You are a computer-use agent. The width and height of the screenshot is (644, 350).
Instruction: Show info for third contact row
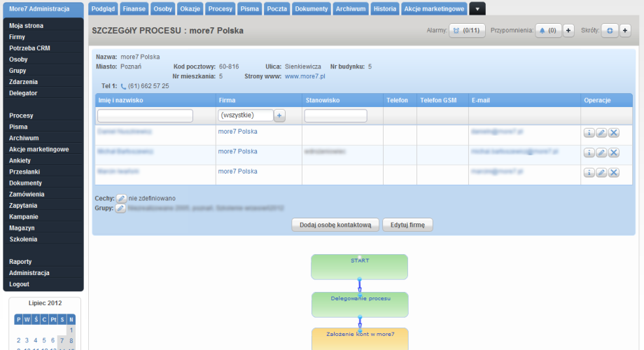click(589, 172)
